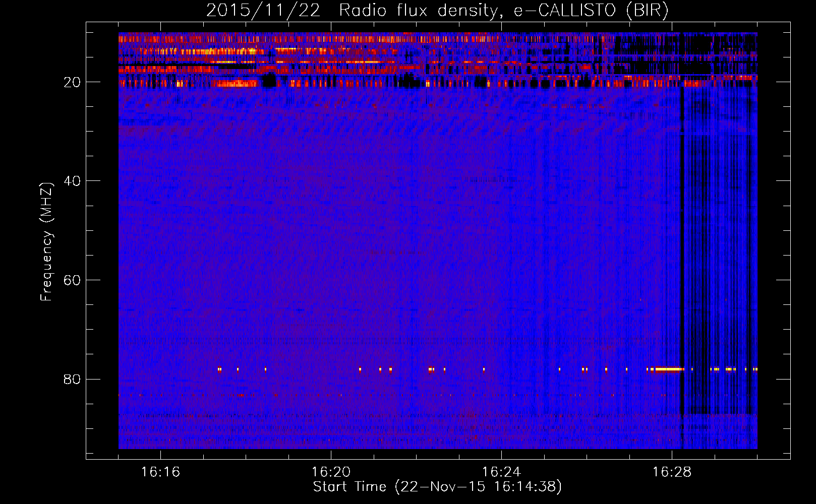Click the yellow dot pair at 78 MHz near 16:22
Screen dimensions: 816x504
point(431,369)
